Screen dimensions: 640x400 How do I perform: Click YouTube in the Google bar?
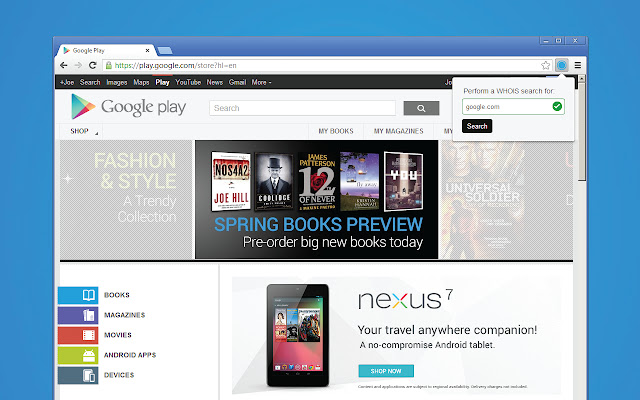coord(188,82)
